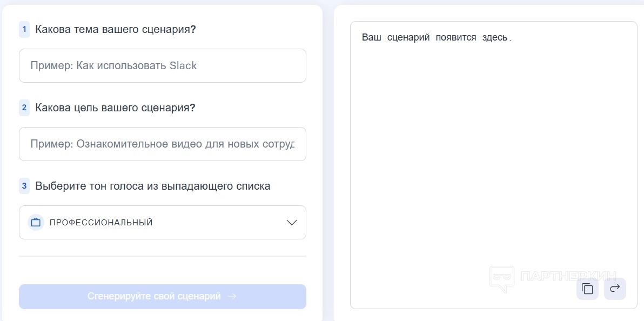Click the Ваш сценарий появится здесь placeholder text

tap(436, 38)
